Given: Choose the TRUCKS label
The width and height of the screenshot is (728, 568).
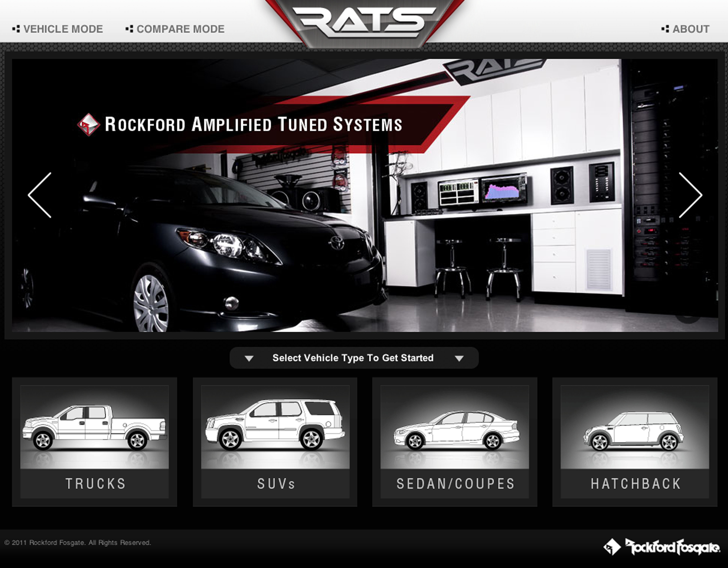Looking at the screenshot, I should 96,484.
